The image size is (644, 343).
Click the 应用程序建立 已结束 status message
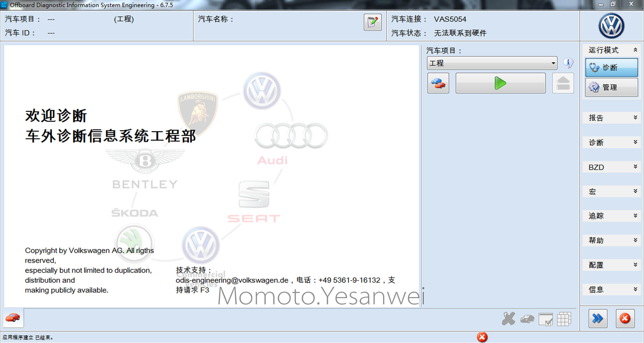point(28,338)
